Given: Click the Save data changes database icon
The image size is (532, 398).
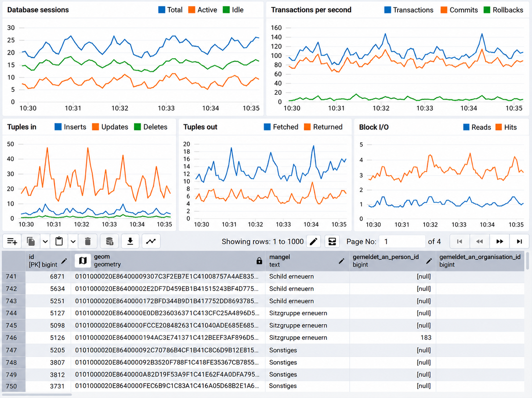Looking at the screenshot, I should click(x=109, y=241).
